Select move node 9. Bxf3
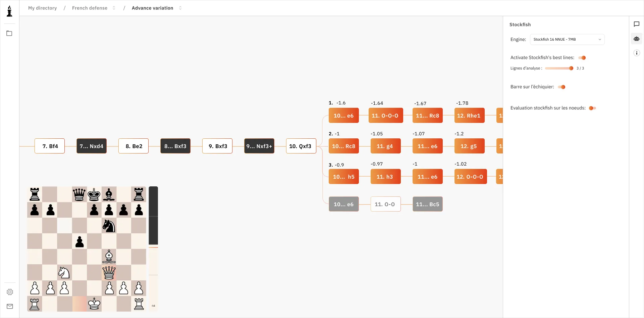644x318 pixels. (x=217, y=146)
